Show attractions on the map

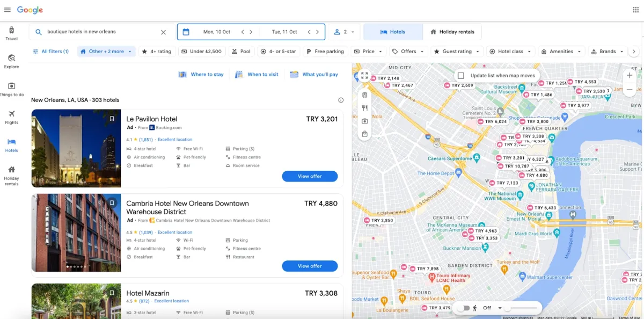365,121
